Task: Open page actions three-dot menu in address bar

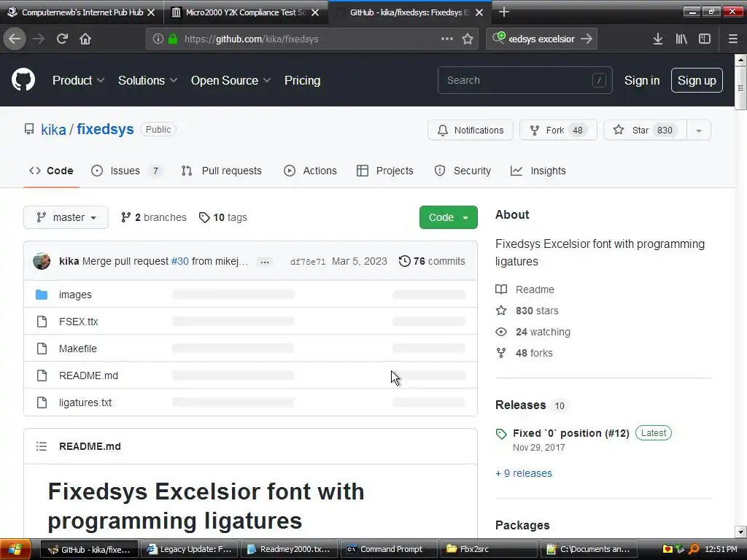Action: 447,39
